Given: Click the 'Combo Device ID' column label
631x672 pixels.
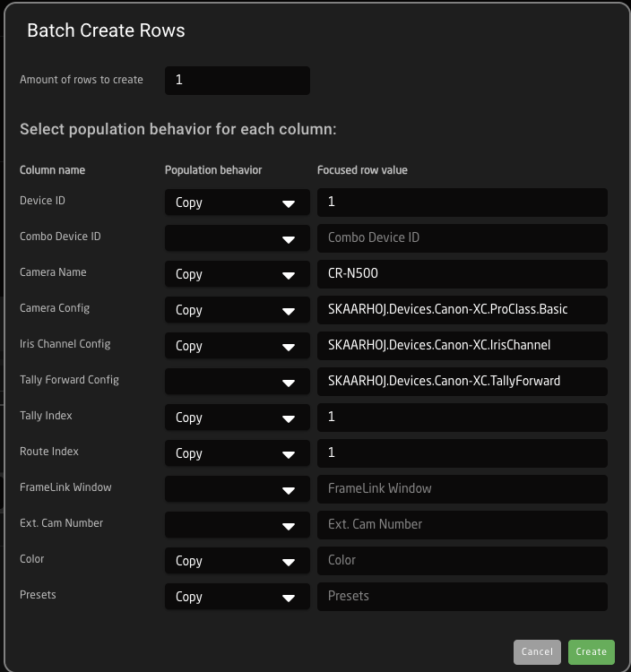Looking at the screenshot, I should tap(60, 237).
